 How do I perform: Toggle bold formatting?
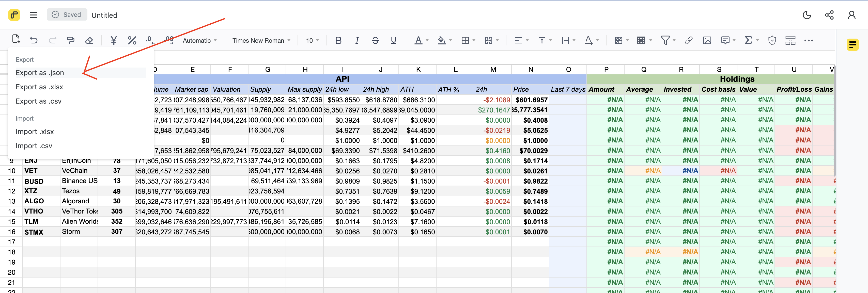(338, 40)
